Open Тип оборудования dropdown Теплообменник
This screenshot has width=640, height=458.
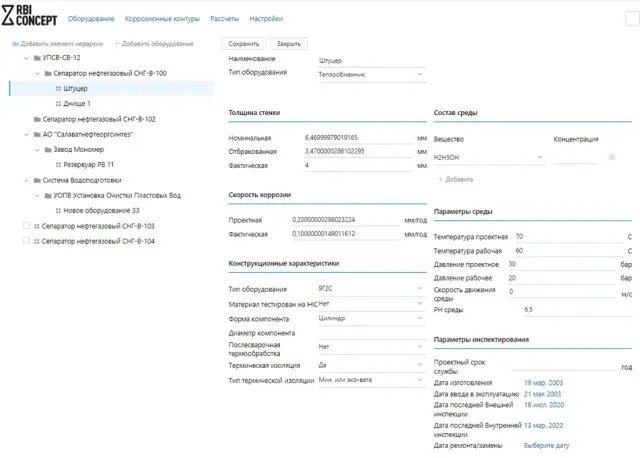point(372,75)
